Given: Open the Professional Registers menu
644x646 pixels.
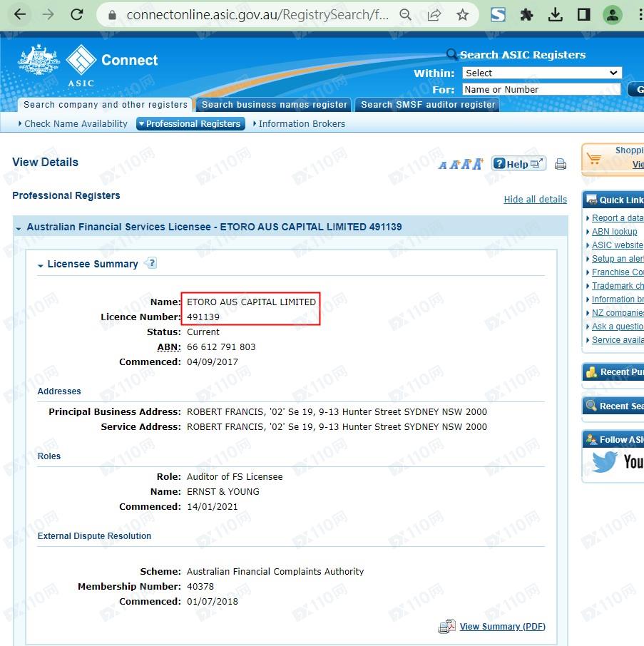Looking at the screenshot, I should point(190,123).
